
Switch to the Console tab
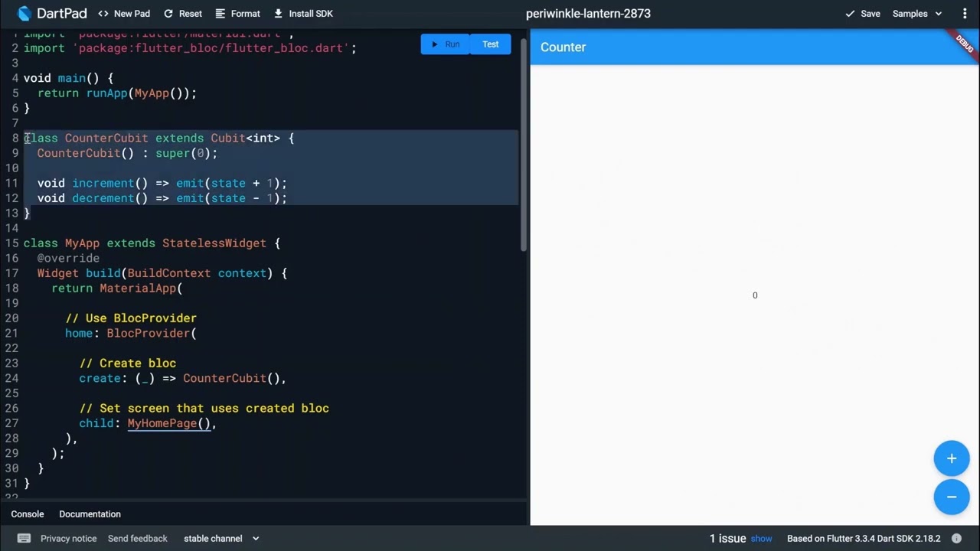click(x=28, y=514)
